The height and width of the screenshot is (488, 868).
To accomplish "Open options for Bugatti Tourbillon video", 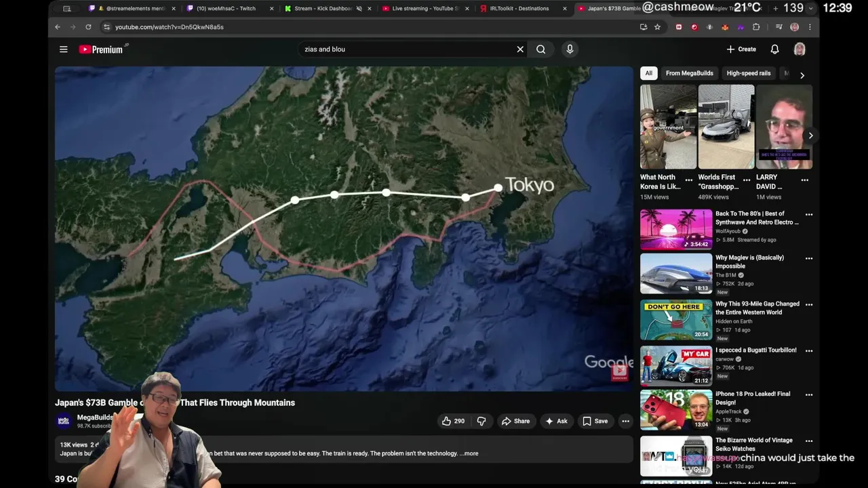I will [808, 350].
